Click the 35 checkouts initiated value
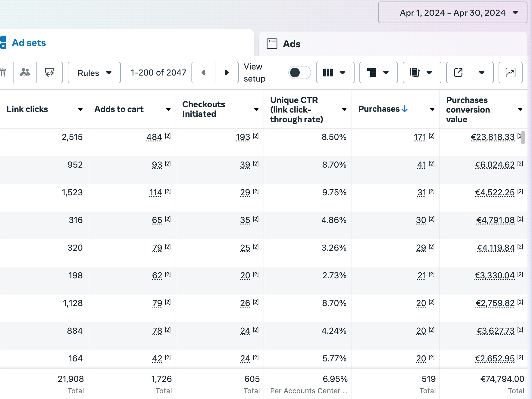 point(245,220)
